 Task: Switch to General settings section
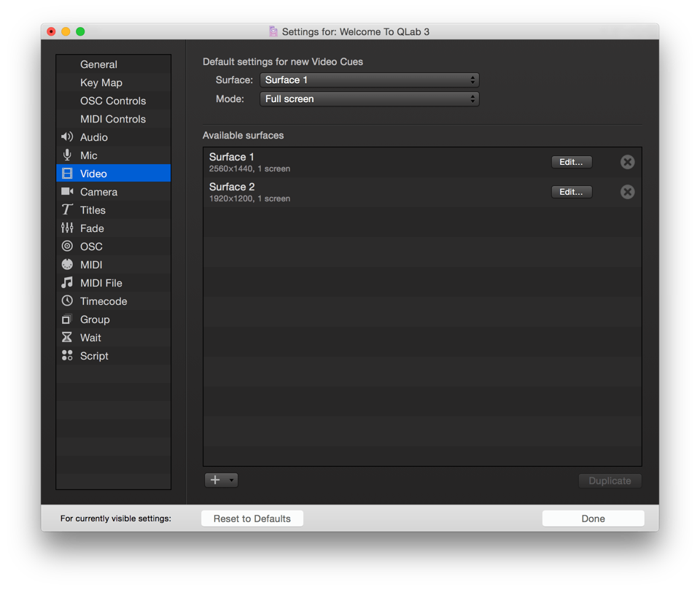coord(98,65)
